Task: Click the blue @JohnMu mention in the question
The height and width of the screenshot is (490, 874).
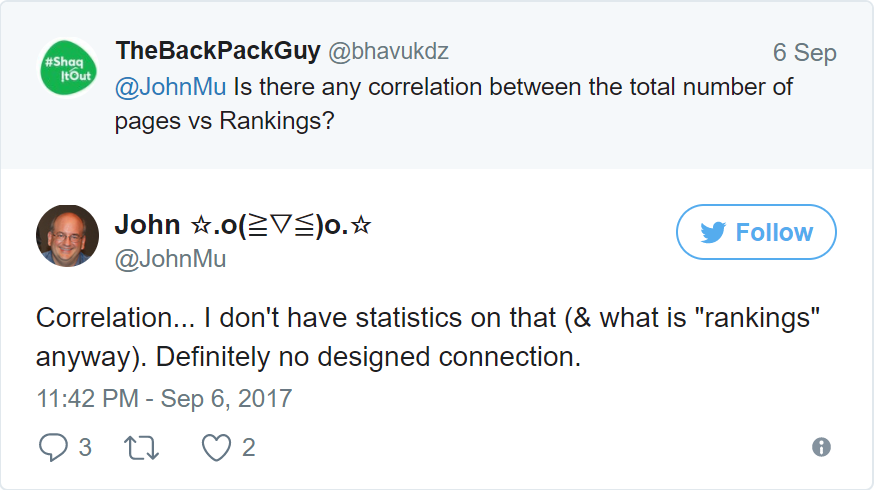Action: [171, 87]
